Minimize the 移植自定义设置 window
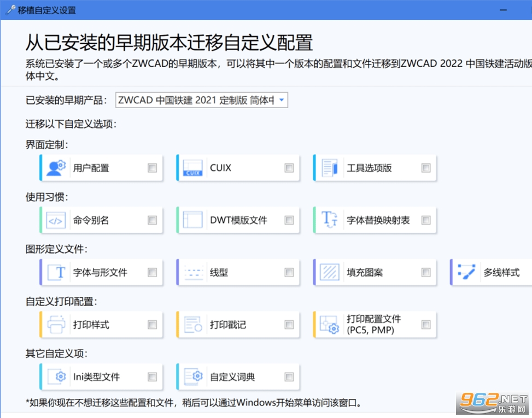This screenshot has height=418, width=532. tap(504, 10)
